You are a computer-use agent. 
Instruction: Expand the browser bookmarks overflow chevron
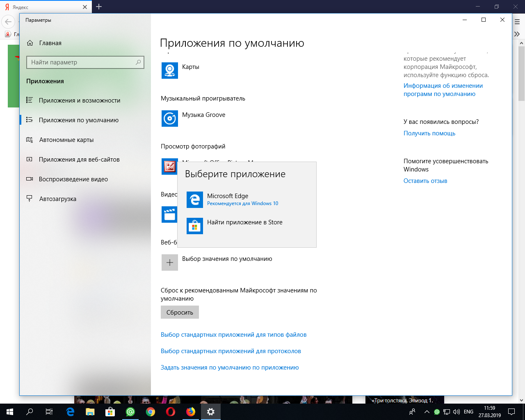click(517, 34)
